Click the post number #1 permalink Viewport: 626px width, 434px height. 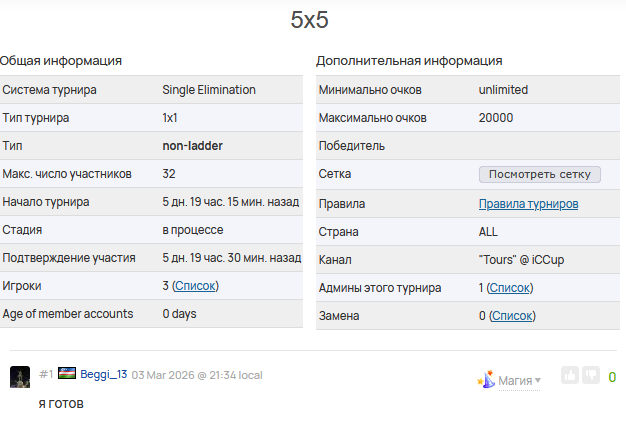pyautogui.click(x=46, y=375)
